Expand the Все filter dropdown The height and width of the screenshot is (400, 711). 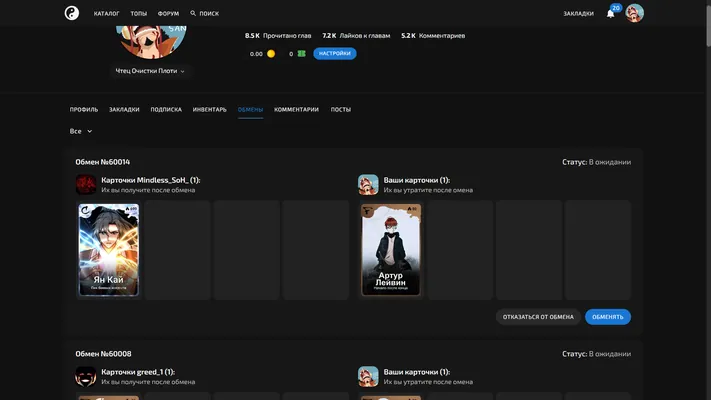coord(81,131)
